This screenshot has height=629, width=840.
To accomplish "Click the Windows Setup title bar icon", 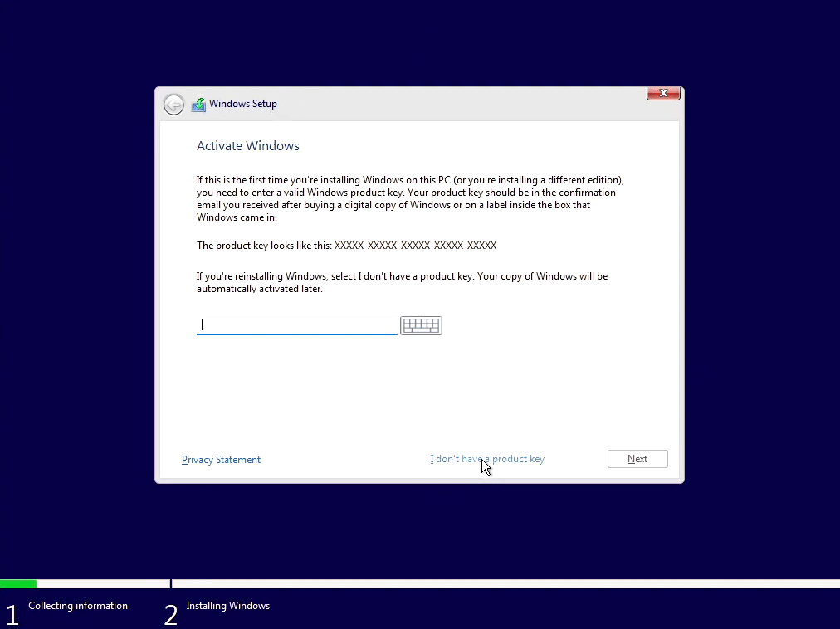I will tap(198, 105).
